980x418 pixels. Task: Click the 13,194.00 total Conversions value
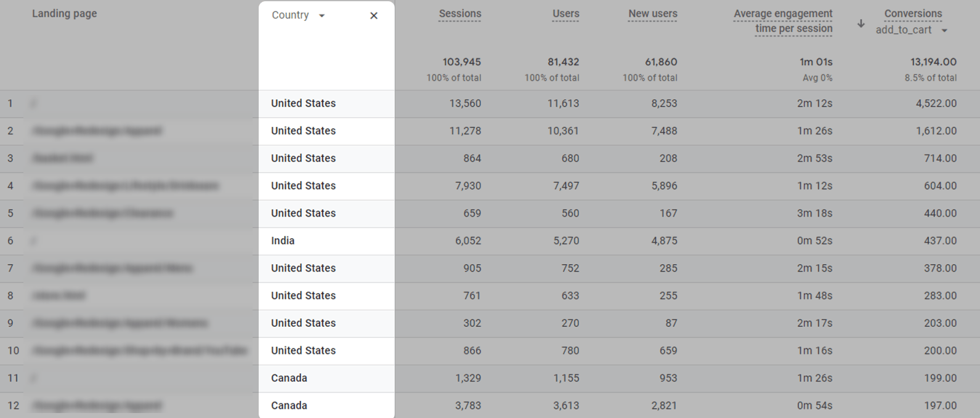934,62
